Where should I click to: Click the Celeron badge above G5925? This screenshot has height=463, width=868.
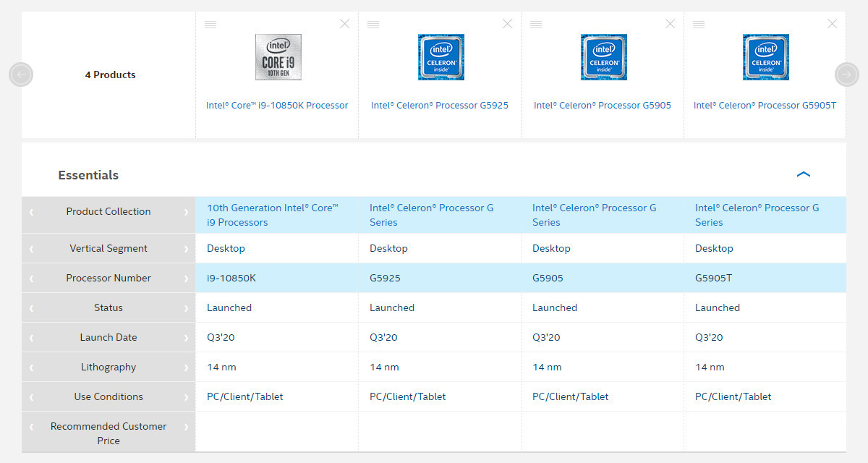click(441, 57)
